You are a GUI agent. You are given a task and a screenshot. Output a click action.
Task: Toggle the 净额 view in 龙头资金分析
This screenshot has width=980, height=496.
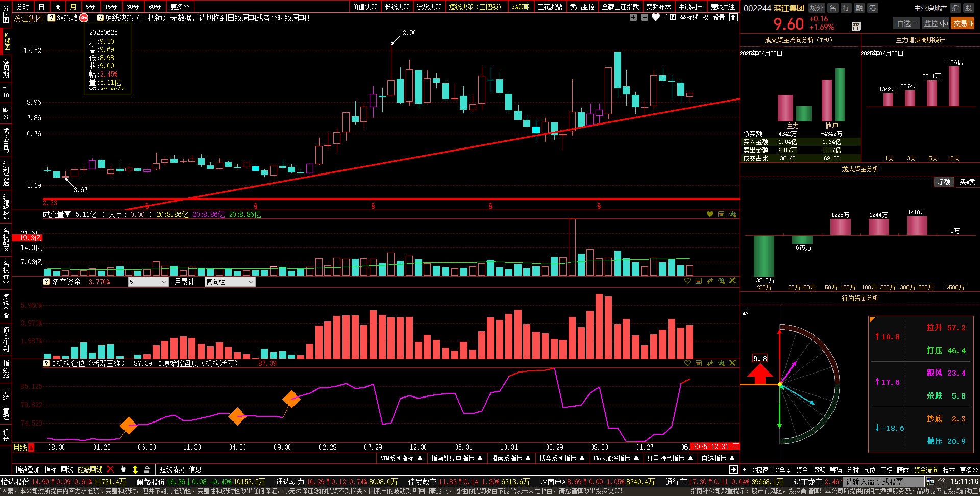(944, 182)
